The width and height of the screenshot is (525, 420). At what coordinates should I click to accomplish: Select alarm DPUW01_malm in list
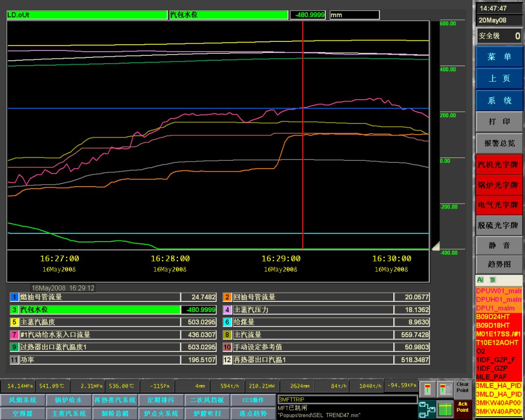click(x=499, y=291)
